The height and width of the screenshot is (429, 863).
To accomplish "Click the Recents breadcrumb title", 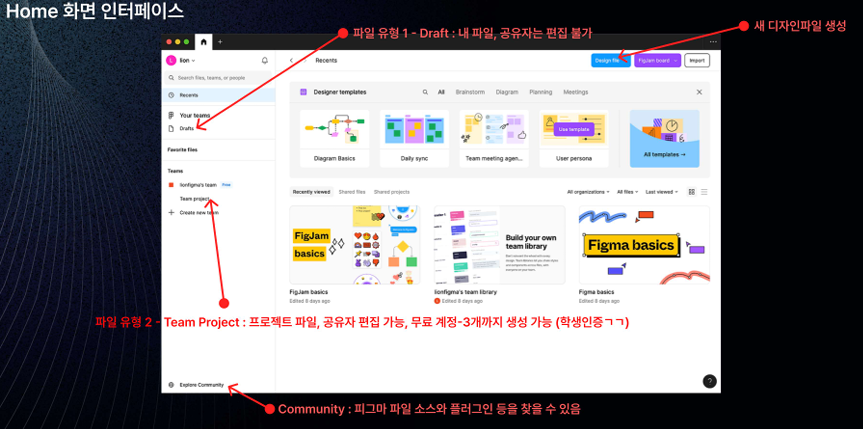I will coord(326,61).
